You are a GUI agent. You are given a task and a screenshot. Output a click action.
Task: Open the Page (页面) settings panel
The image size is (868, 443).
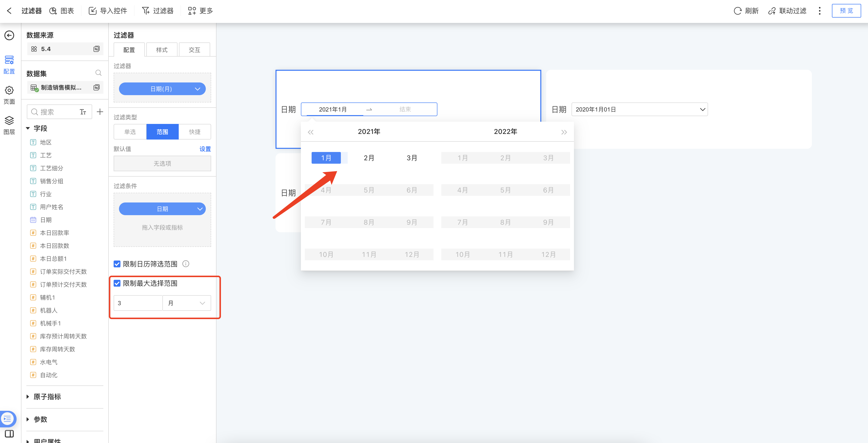[x=9, y=95]
